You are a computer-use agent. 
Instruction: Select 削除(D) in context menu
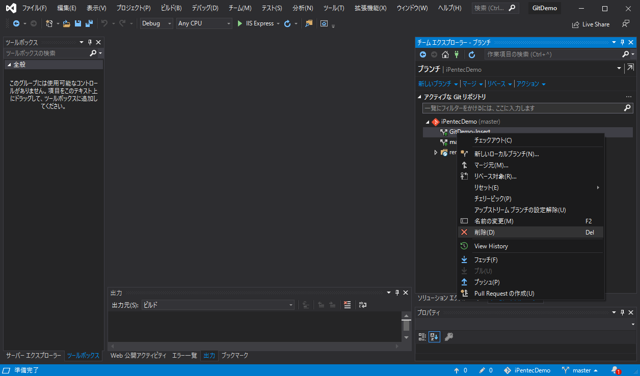[530, 232]
